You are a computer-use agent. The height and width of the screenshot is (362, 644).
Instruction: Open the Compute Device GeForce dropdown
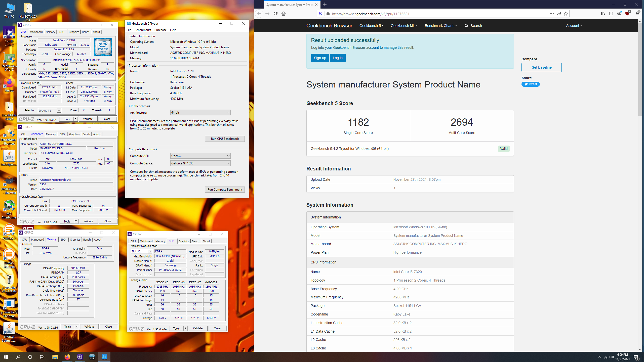pos(200,163)
